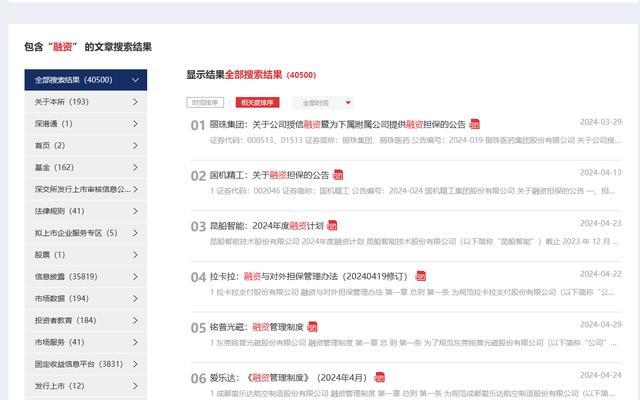Screen dimensions: 640x400
Task: Filter by 市场数据 (194) category
Action: [x=86, y=298]
